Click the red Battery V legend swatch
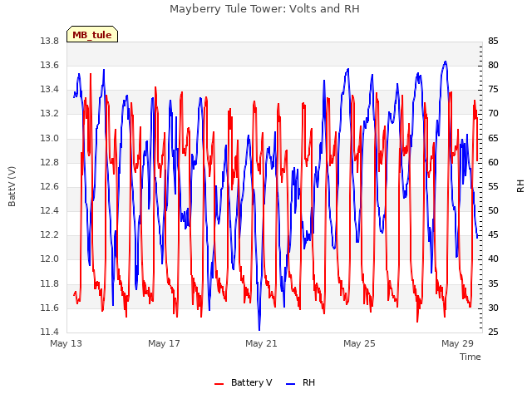The image size is (532, 399). point(219,384)
